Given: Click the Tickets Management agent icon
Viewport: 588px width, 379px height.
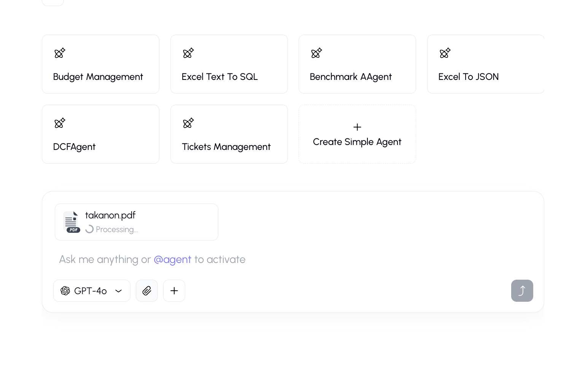Looking at the screenshot, I should tap(188, 123).
